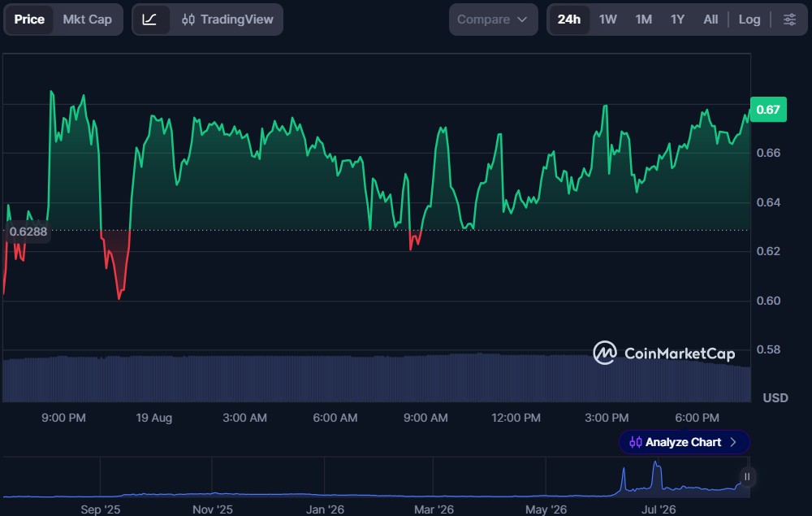Click the 19 Aug date axis label
Viewport: 812px width, 516px height.
click(153, 418)
